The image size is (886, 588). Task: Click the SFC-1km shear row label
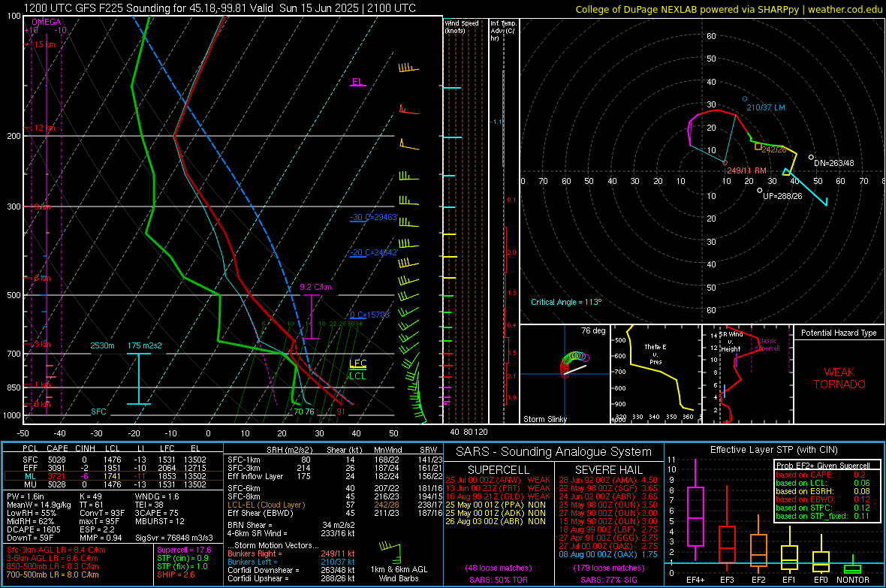pos(244,460)
